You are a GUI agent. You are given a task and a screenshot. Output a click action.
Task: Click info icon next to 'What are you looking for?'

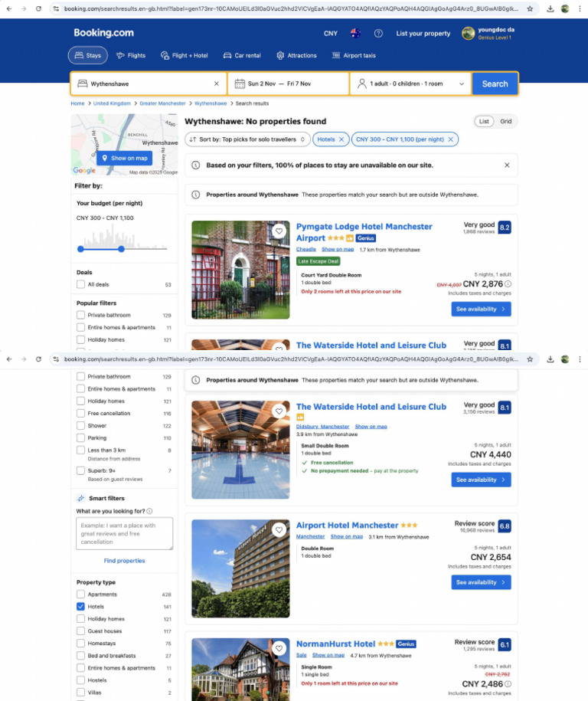tap(150, 511)
